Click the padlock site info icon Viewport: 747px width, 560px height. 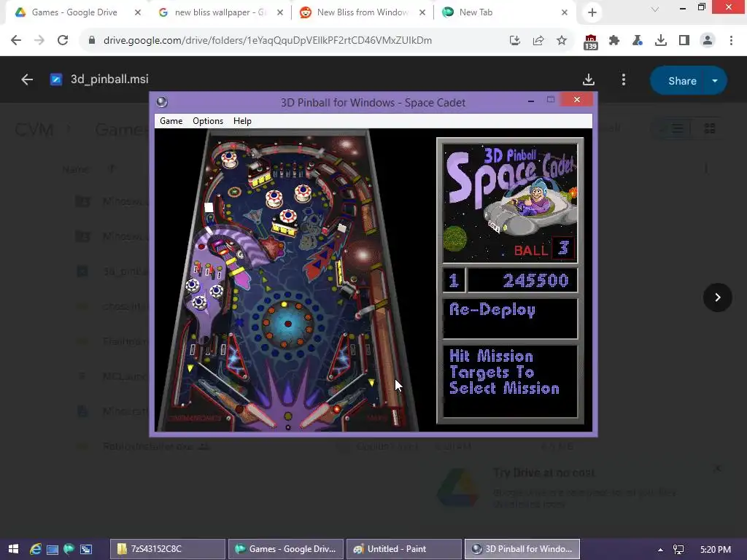pos(91,41)
